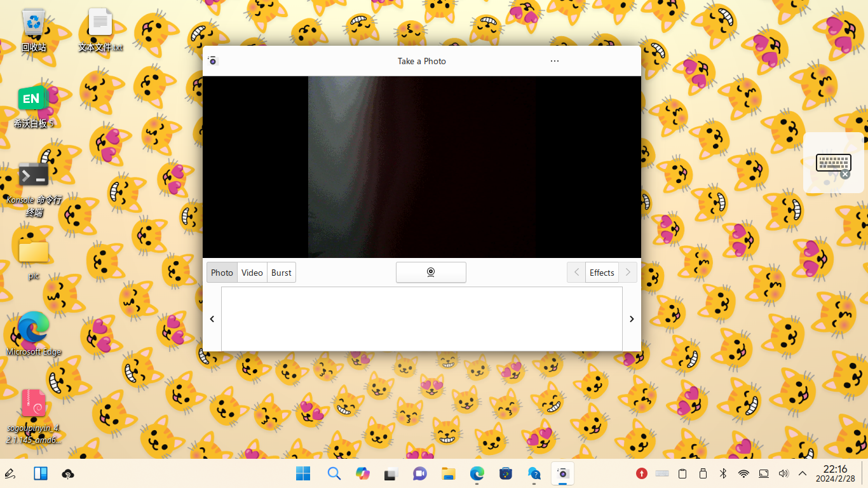Select the Konsole terminal desktop icon

tap(34, 189)
